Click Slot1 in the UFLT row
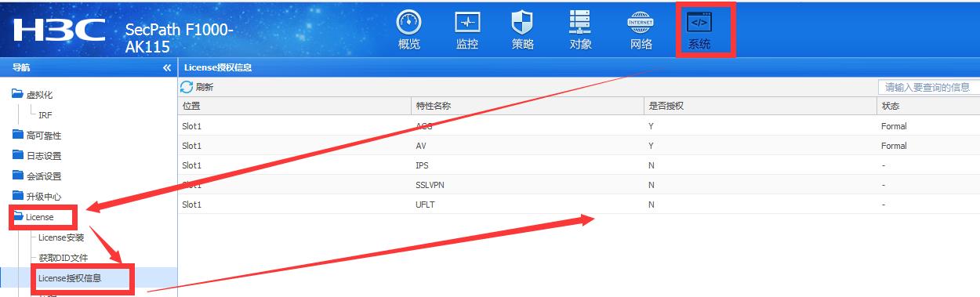 pyautogui.click(x=192, y=205)
